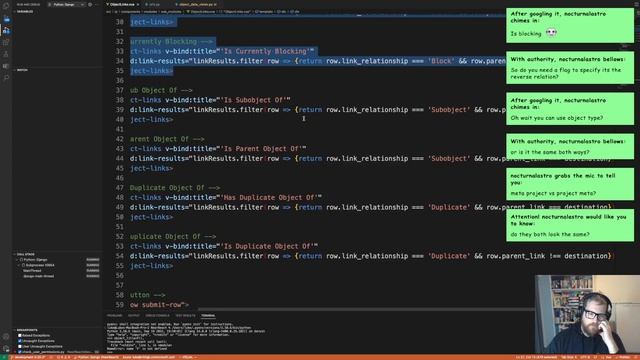
Task: Click Tab Size indicator in status bar
Action: pyautogui.click(x=569, y=357)
